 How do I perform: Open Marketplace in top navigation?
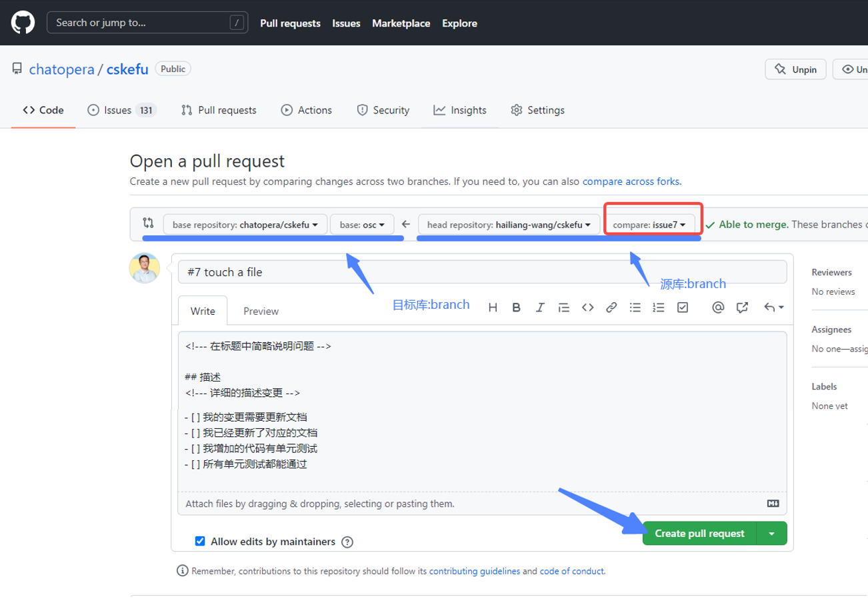(x=401, y=23)
